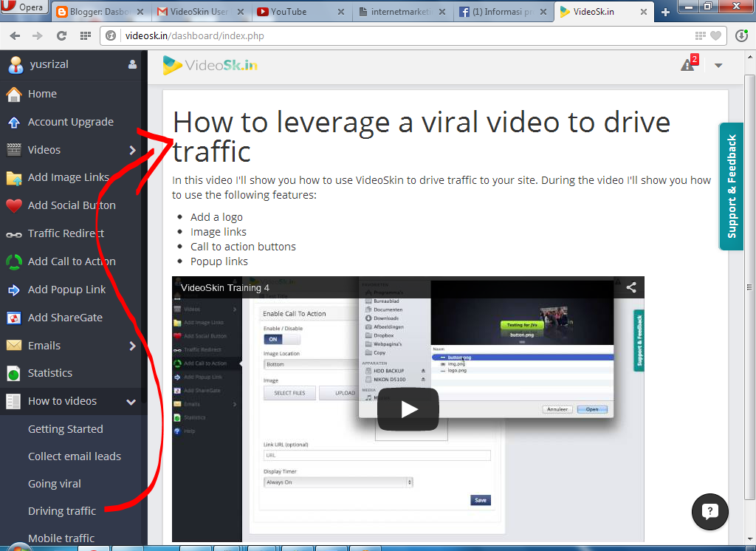
Task: Click the Account Upgrade arrow icon
Action: 14,123
